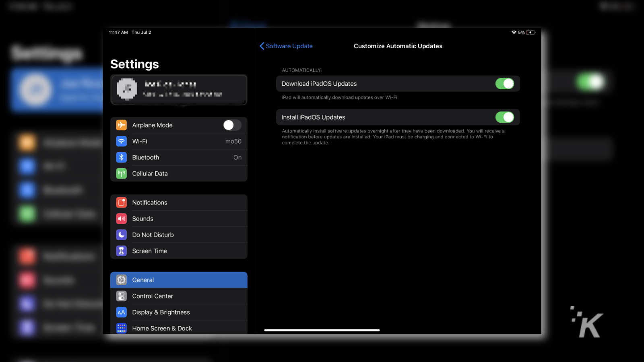The width and height of the screenshot is (644, 362).
Task: Tap the profile avatar picture
Action: click(127, 89)
